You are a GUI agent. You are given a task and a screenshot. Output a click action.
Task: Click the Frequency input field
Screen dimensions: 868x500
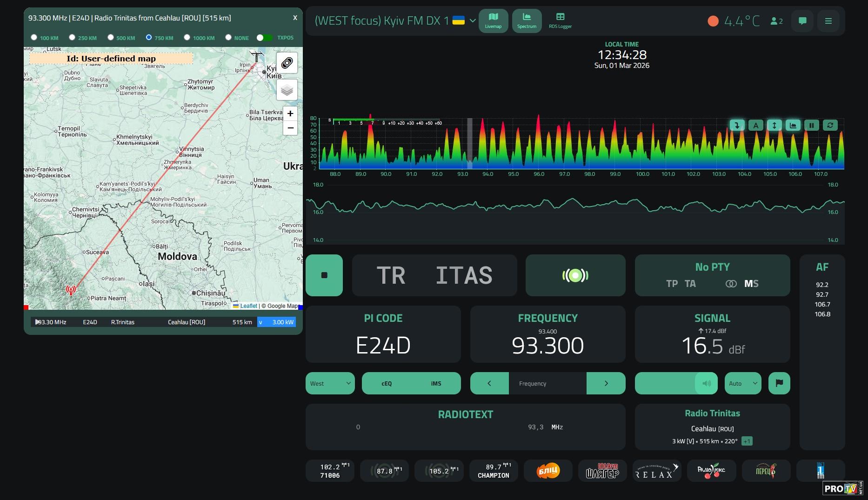pyautogui.click(x=548, y=383)
